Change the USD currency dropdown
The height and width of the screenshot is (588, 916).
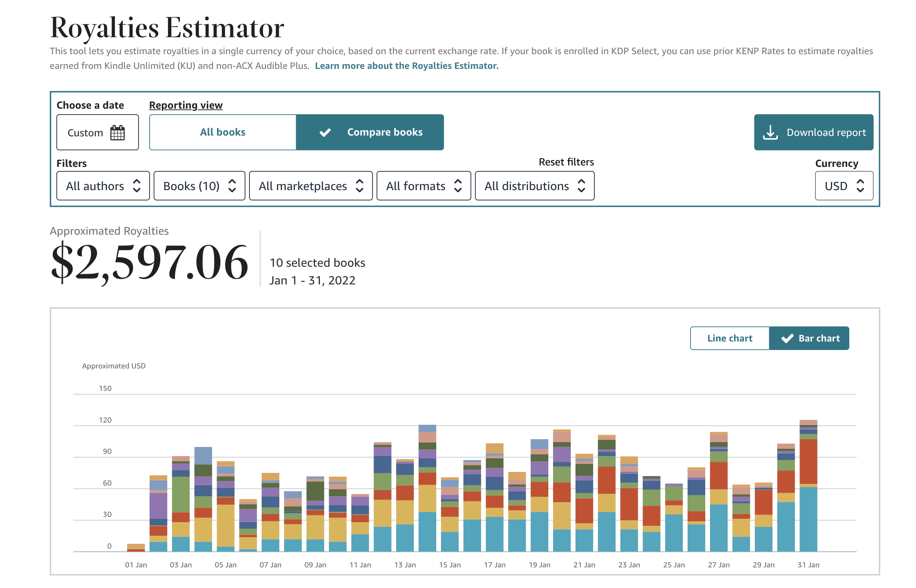(x=844, y=186)
